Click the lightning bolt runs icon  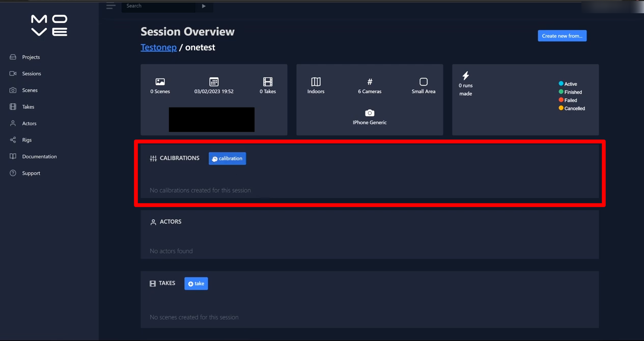point(465,76)
